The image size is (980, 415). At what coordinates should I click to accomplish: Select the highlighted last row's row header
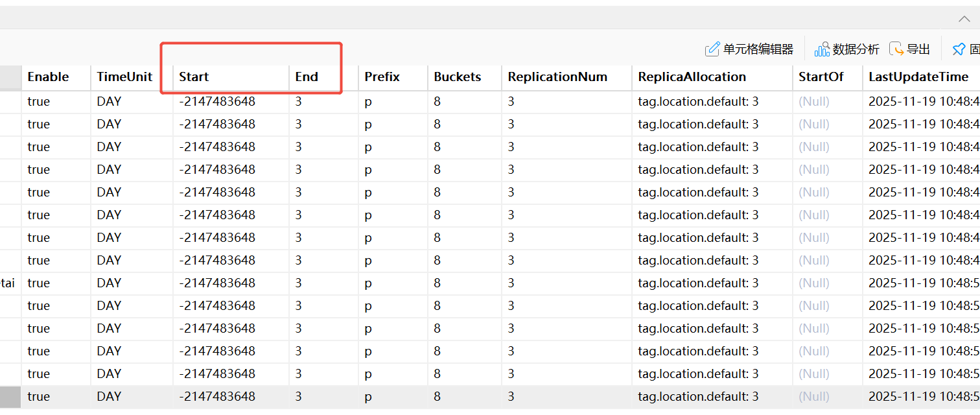10,397
